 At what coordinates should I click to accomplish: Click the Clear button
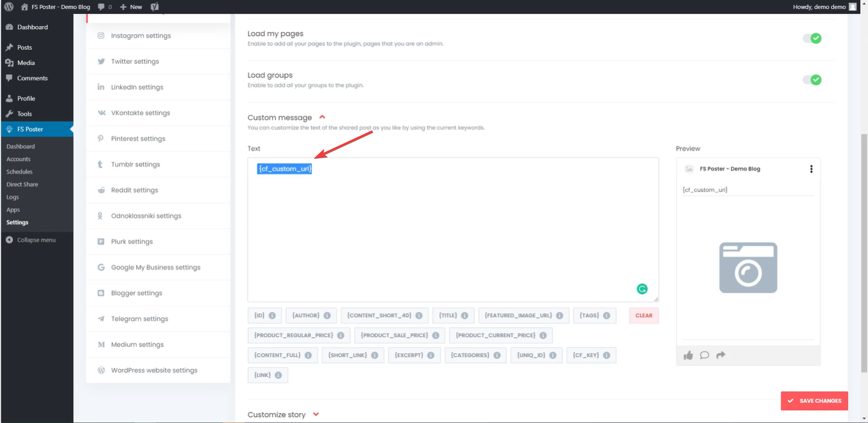click(x=644, y=316)
